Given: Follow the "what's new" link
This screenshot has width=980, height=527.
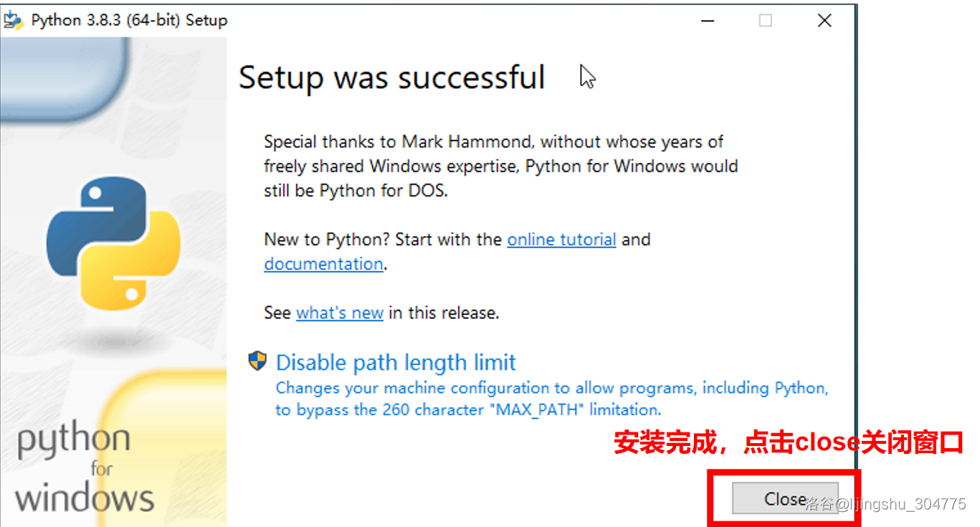Looking at the screenshot, I should [339, 313].
